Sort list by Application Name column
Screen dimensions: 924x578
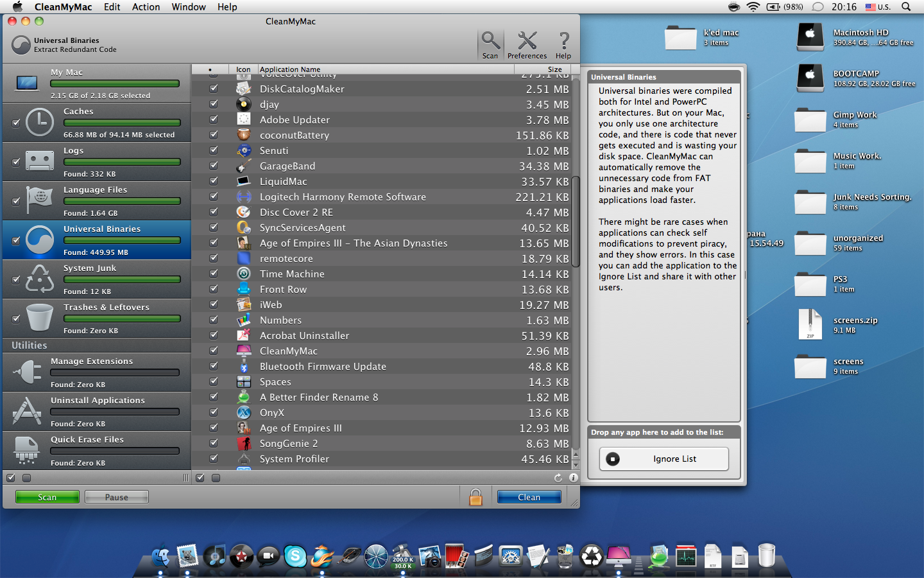[386, 69]
